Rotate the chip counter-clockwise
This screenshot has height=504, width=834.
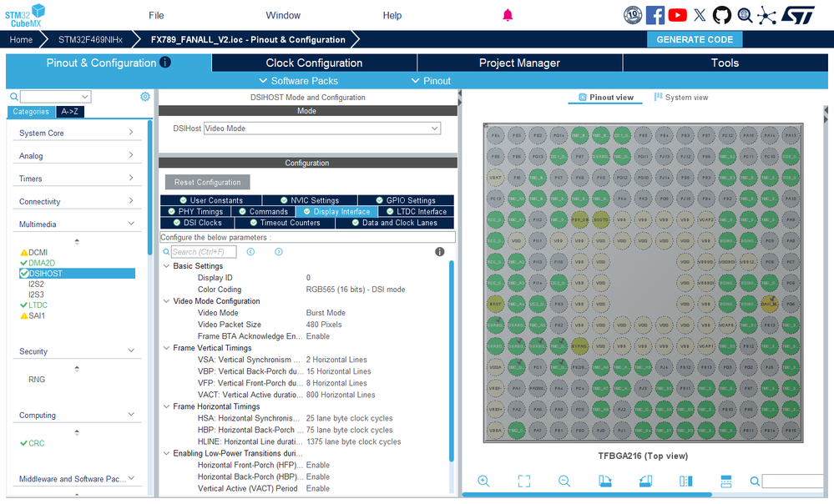tap(645, 481)
